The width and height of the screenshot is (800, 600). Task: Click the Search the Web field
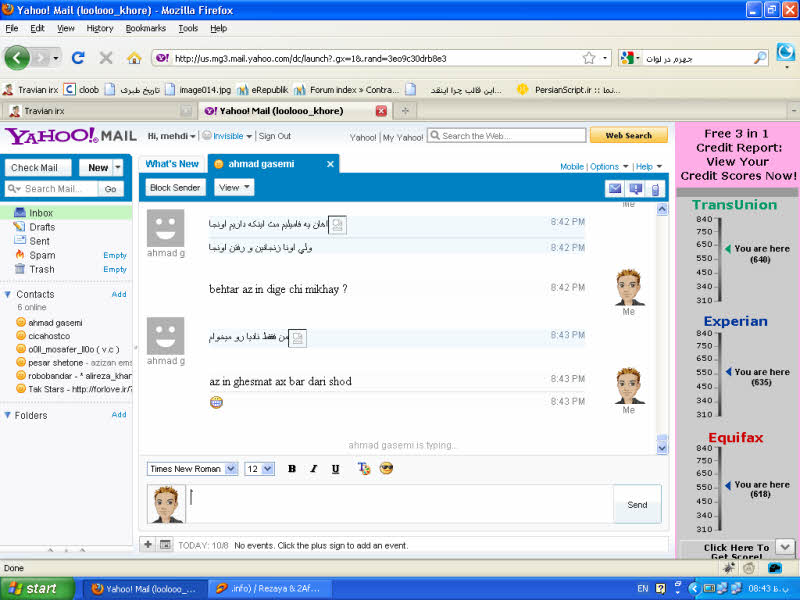coord(506,136)
